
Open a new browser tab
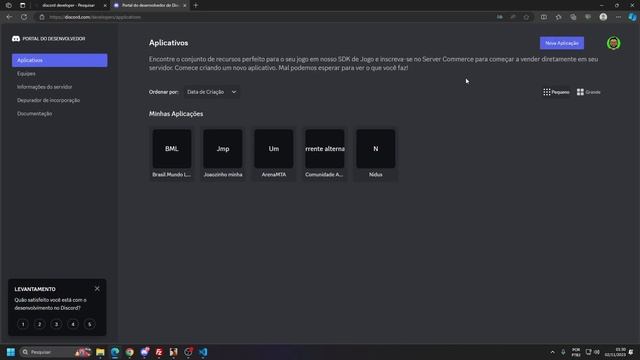coord(196,5)
